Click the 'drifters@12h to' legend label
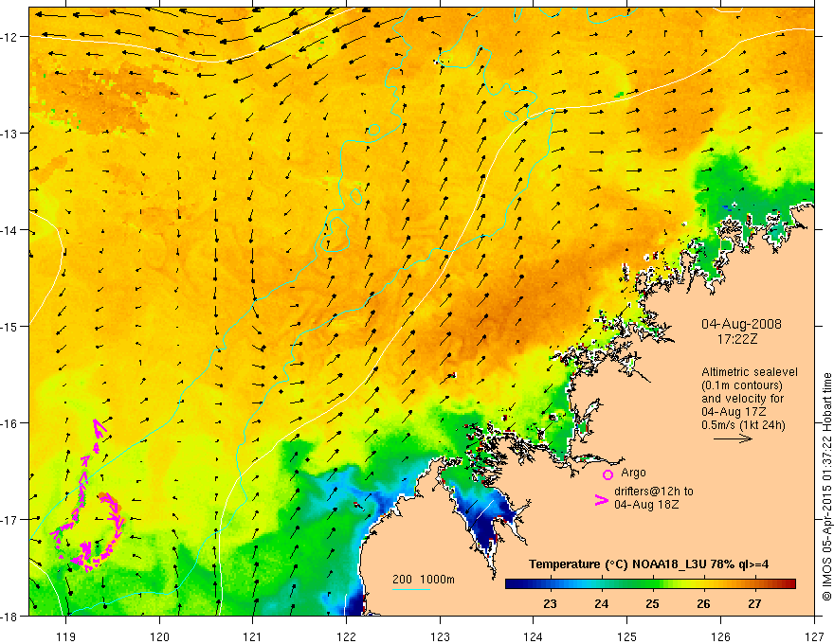Viewport: 834px width, 644px height. (x=654, y=491)
